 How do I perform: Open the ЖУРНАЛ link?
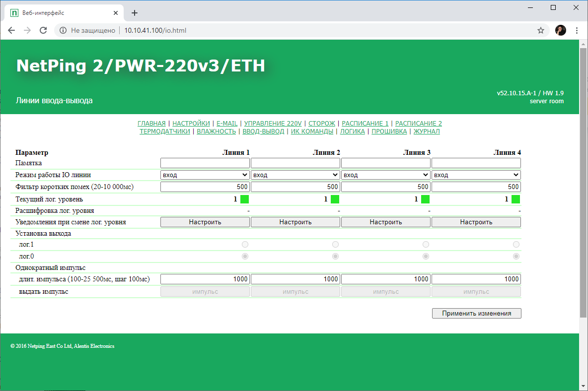click(427, 131)
